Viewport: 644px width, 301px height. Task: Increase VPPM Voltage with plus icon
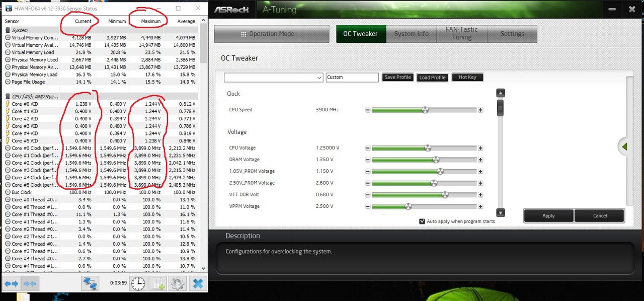tap(480, 206)
